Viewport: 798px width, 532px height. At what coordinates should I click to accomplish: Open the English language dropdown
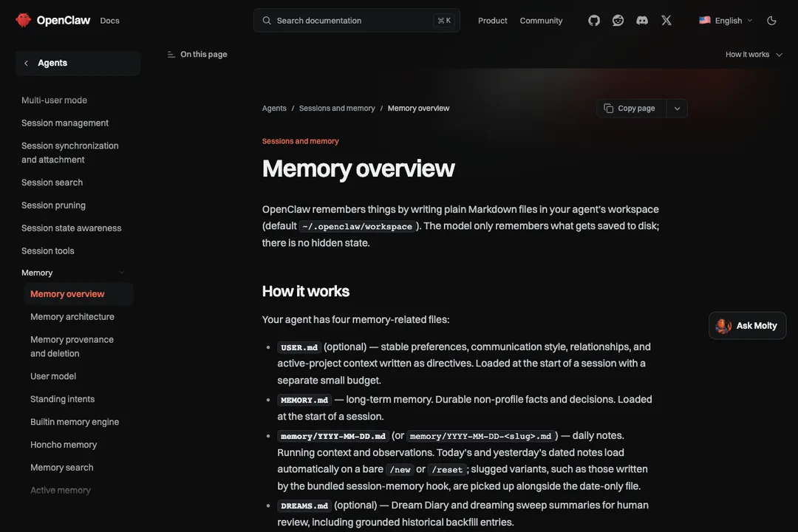click(x=726, y=21)
